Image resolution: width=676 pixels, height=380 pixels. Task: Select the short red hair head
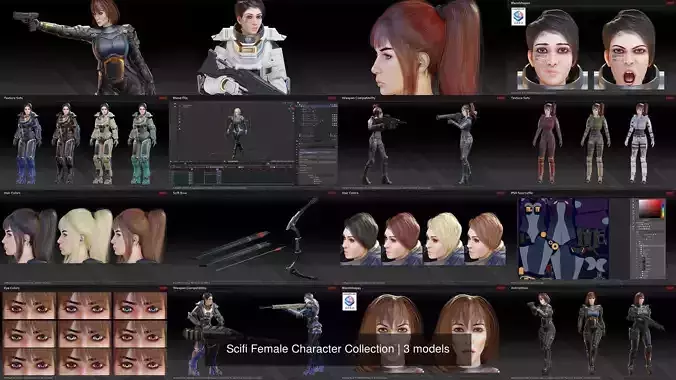pos(402,239)
